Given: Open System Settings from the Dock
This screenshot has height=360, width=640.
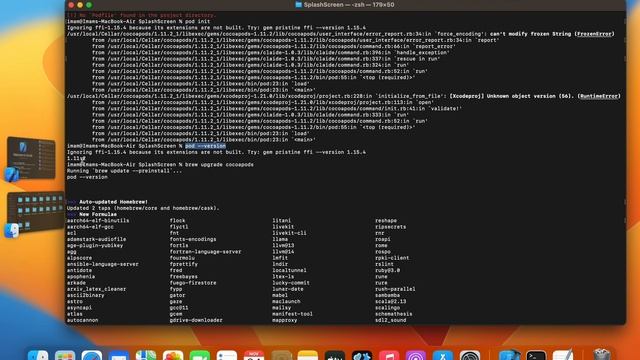Looking at the screenshot, I should pos(470,354).
